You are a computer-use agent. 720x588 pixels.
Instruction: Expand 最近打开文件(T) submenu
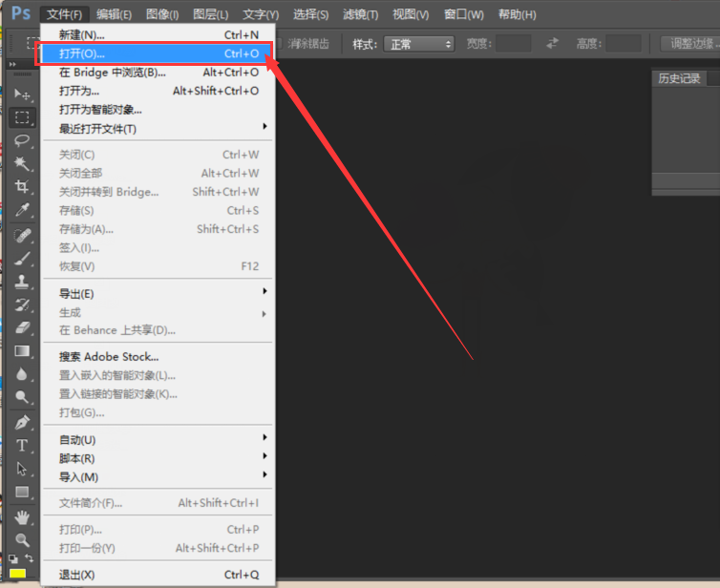159,129
